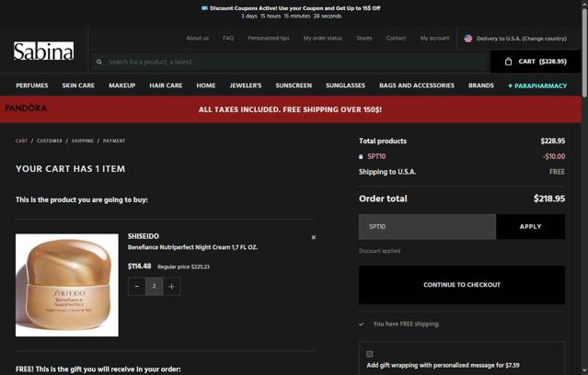Click the U.S.A. flag icon

coord(468,39)
